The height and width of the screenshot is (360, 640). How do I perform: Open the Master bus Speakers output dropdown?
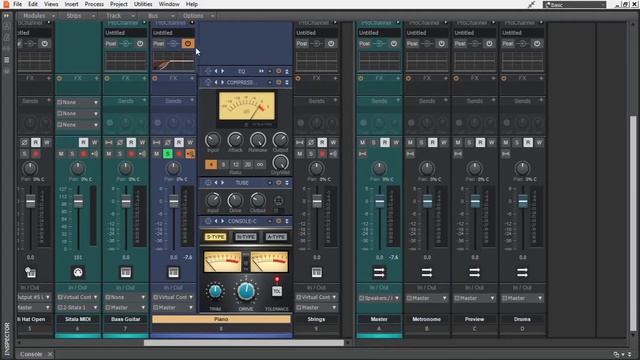(x=379, y=298)
